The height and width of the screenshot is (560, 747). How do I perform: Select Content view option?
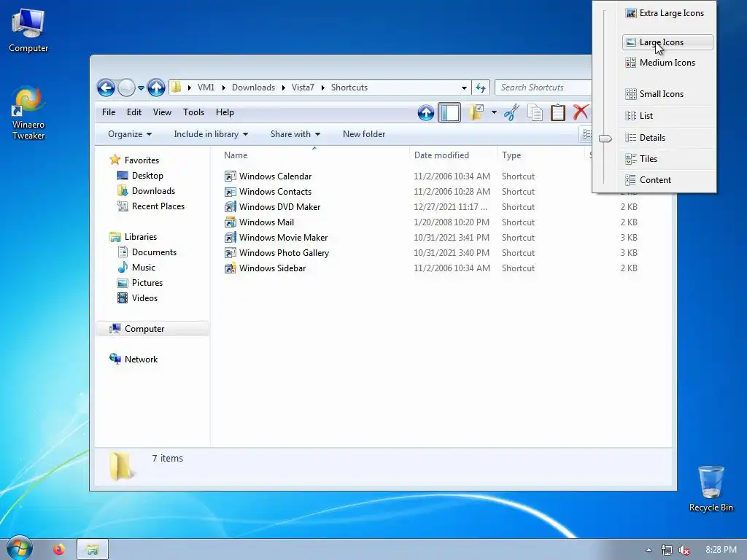[667, 180]
